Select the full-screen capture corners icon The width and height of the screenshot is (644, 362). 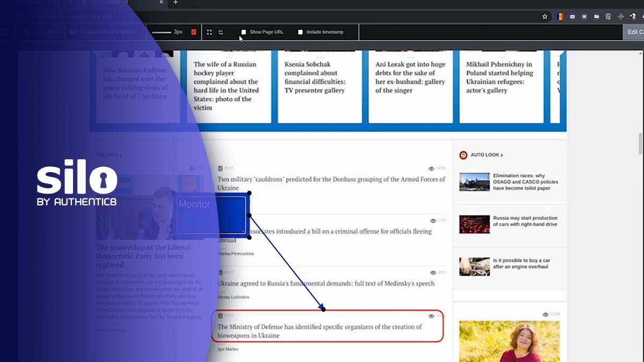tap(209, 32)
